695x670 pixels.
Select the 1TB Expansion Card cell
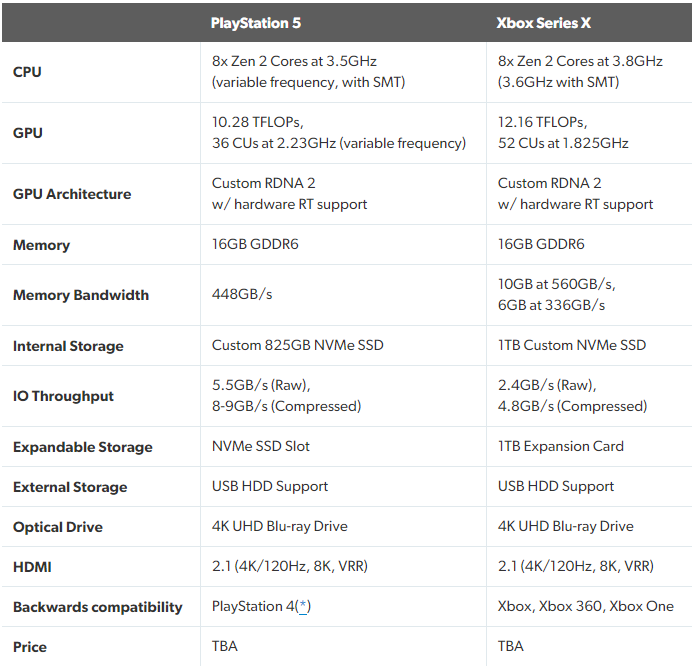pyautogui.click(x=561, y=447)
